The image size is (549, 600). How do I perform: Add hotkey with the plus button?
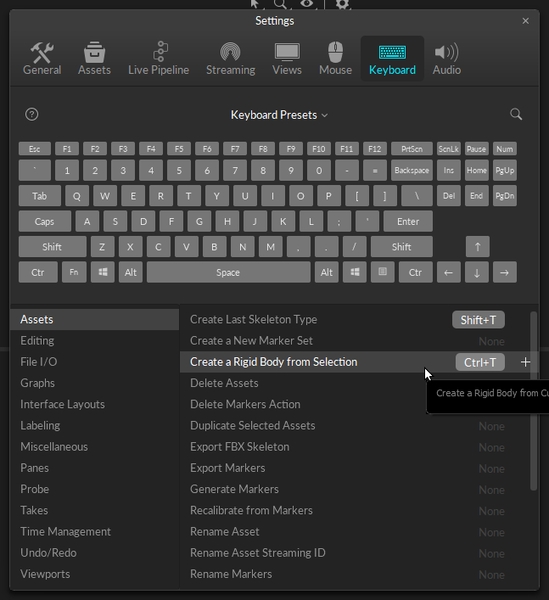(525, 362)
